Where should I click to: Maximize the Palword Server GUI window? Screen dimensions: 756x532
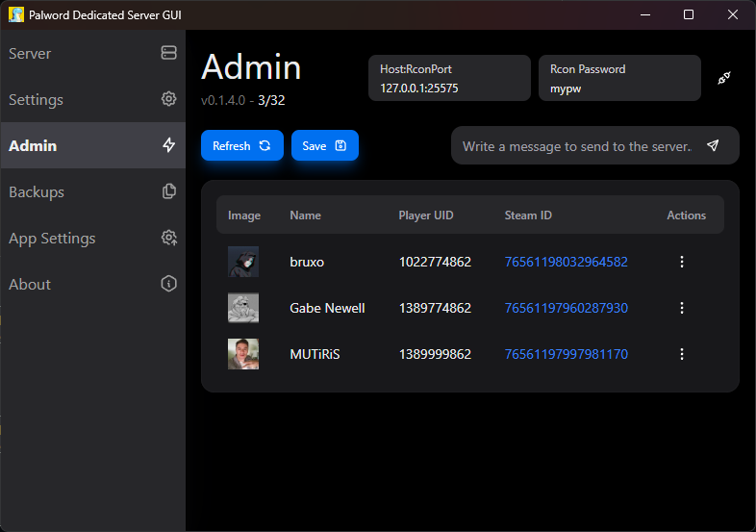click(x=689, y=14)
